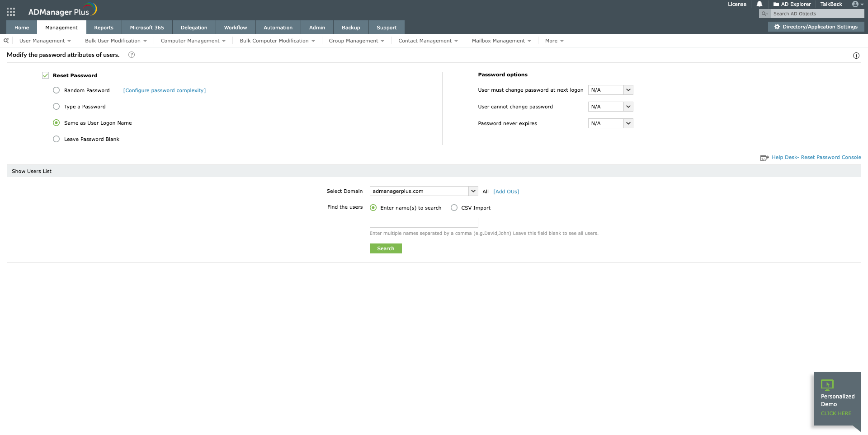Select Enter name(s) to search radio
The image size is (868, 435).
tap(373, 208)
